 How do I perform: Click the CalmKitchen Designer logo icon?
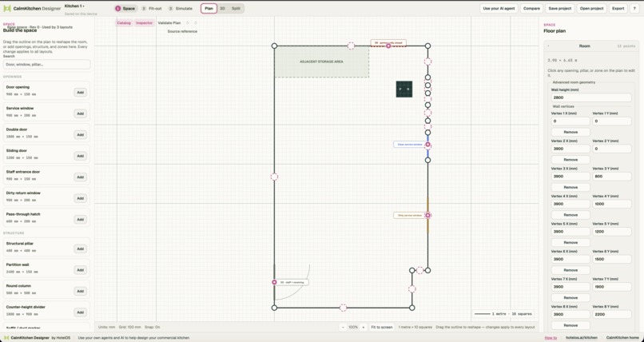pyautogui.click(x=7, y=8)
